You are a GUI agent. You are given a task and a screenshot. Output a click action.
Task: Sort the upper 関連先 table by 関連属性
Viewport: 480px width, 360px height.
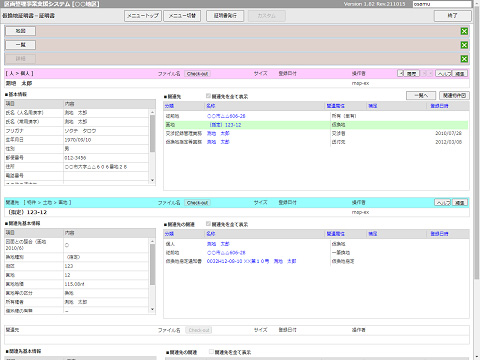pos(335,106)
